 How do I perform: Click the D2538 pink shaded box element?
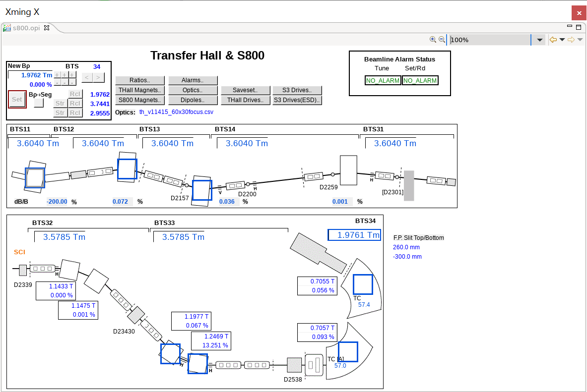pyautogui.click(x=295, y=365)
